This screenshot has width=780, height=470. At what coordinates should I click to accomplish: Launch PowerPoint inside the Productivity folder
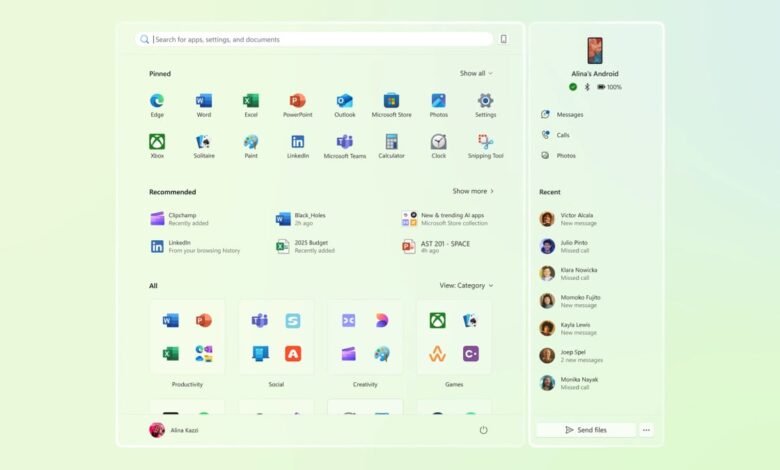click(x=203, y=320)
